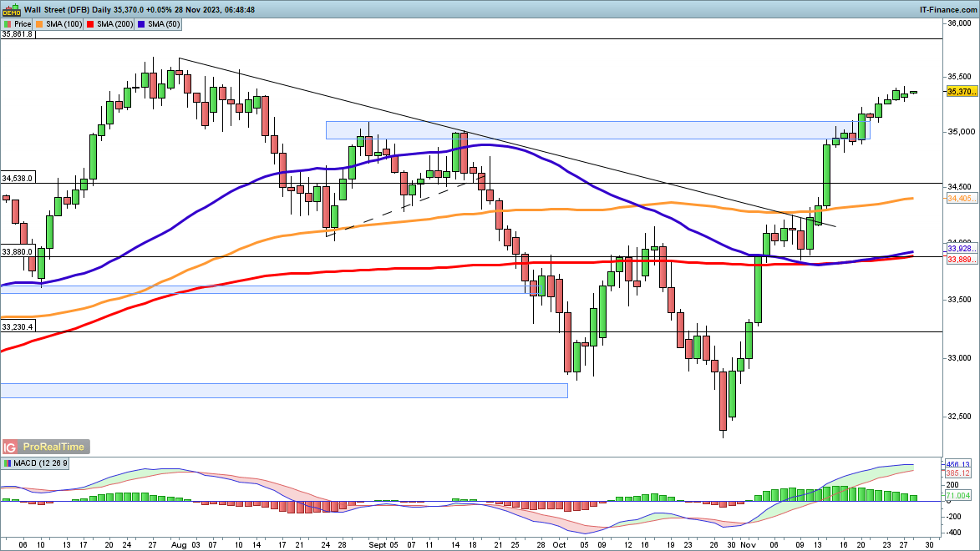Screen dimensions: 980x551
Task: Click the Price candlestick legend icon
Action: tap(7, 24)
